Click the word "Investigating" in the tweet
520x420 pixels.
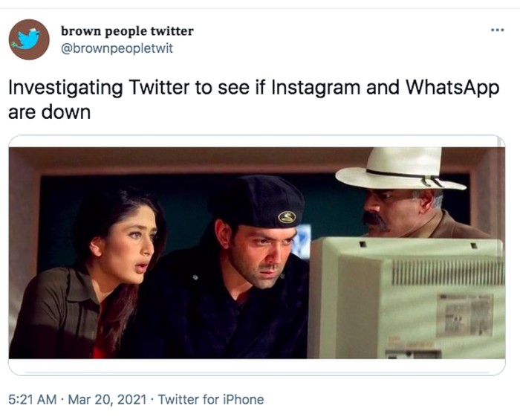65,87
